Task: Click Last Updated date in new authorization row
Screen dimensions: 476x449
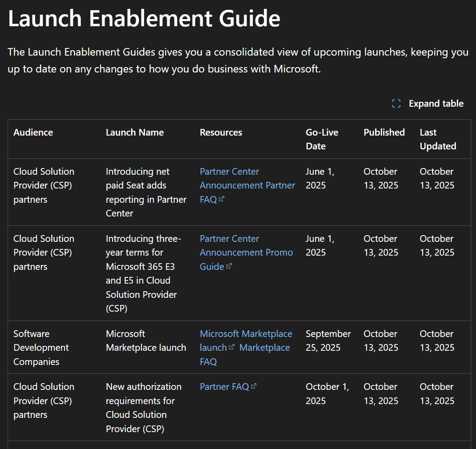Action: [437, 393]
